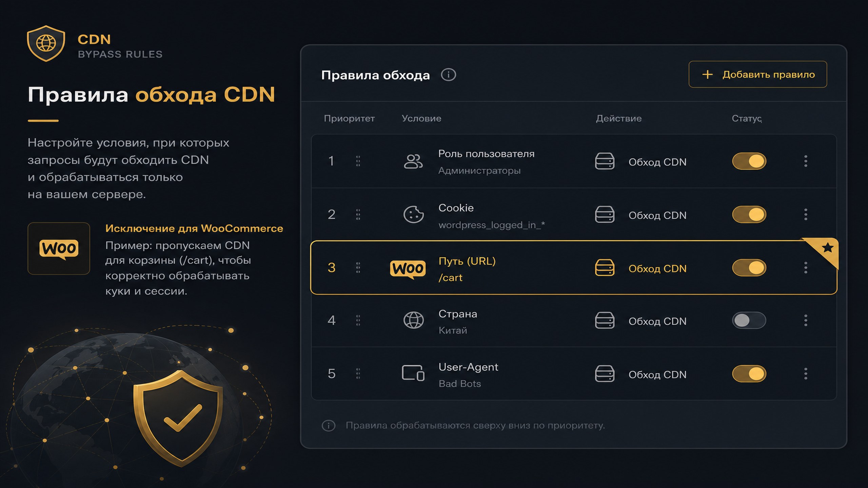Click the Правила обхода panel title

point(375,75)
